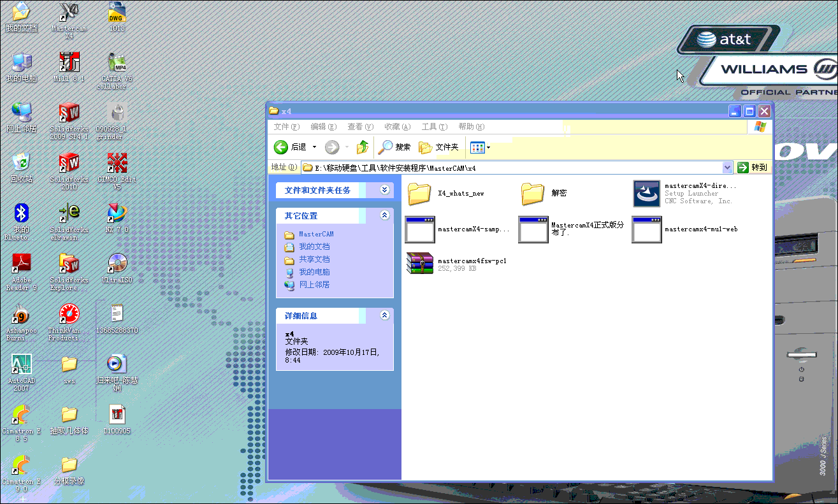This screenshot has width=838, height=504.
Task: Click the Explorer address path field
Action: pyautogui.click(x=517, y=168)
